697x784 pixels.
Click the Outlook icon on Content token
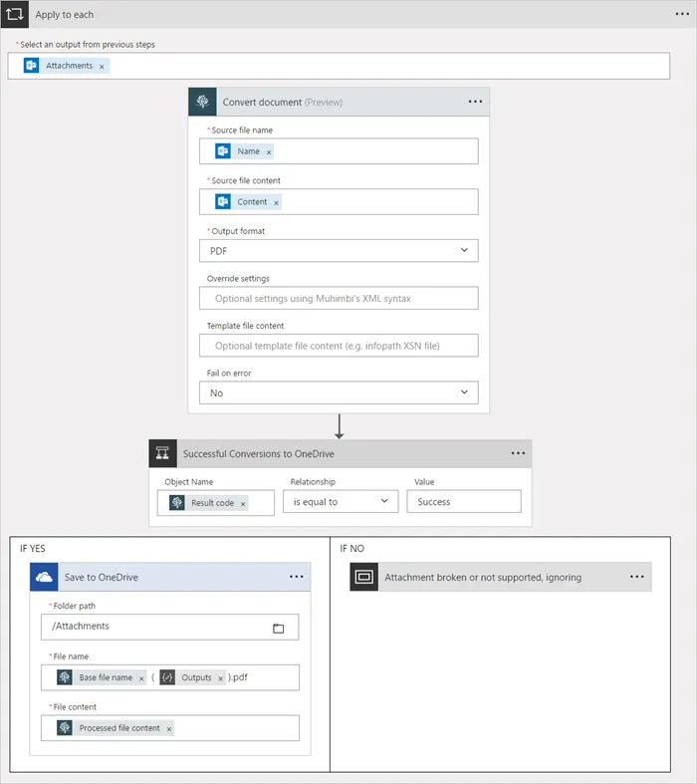(223, 201)
